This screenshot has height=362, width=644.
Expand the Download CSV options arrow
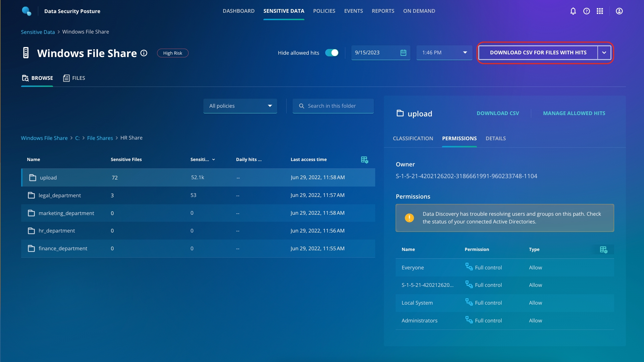(x=604, y=53)
